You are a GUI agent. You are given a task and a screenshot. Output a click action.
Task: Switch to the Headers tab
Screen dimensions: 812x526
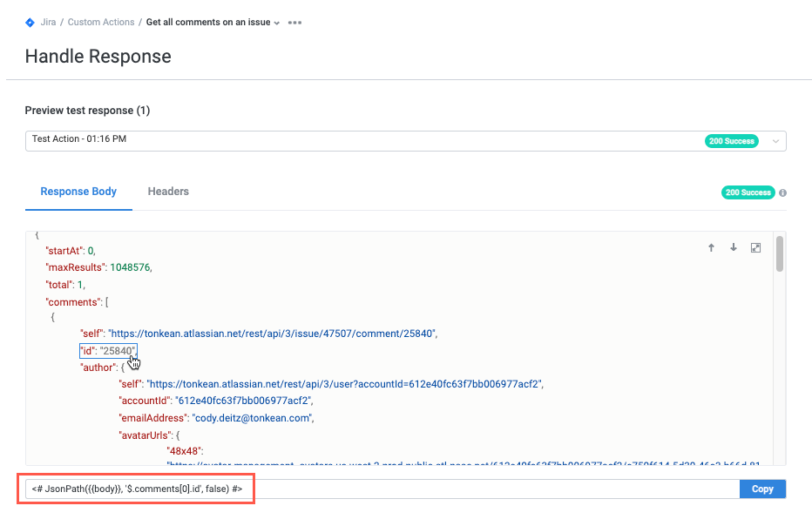coord(168,192)
